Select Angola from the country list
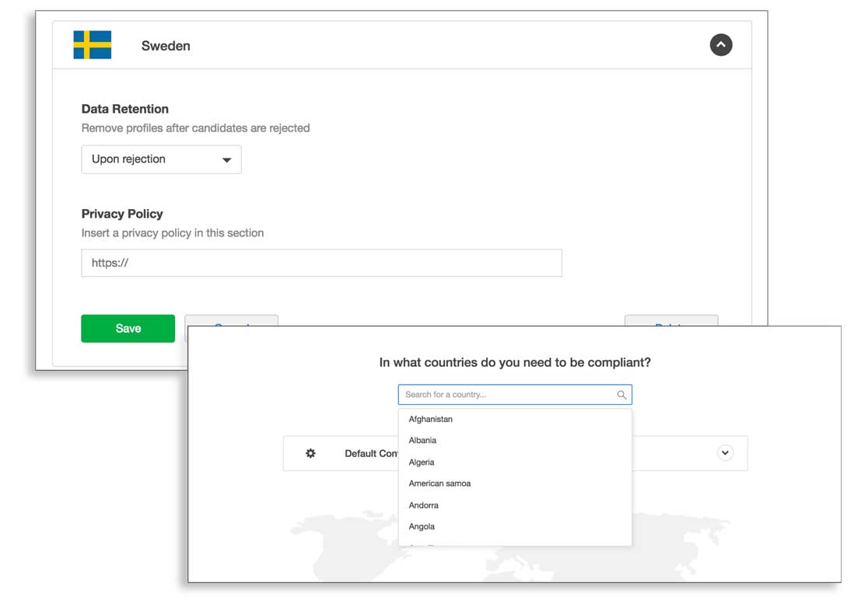The height and width of the screenshot is (611, 868). point(422,526)
